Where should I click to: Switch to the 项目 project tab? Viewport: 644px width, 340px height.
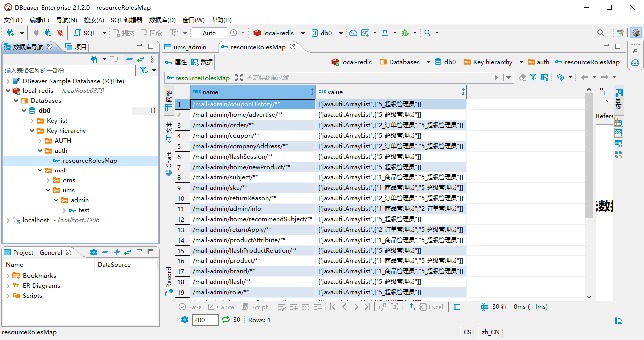77,47
